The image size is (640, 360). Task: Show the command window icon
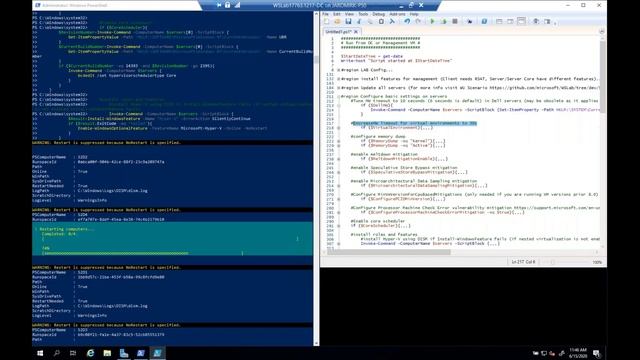536,21
